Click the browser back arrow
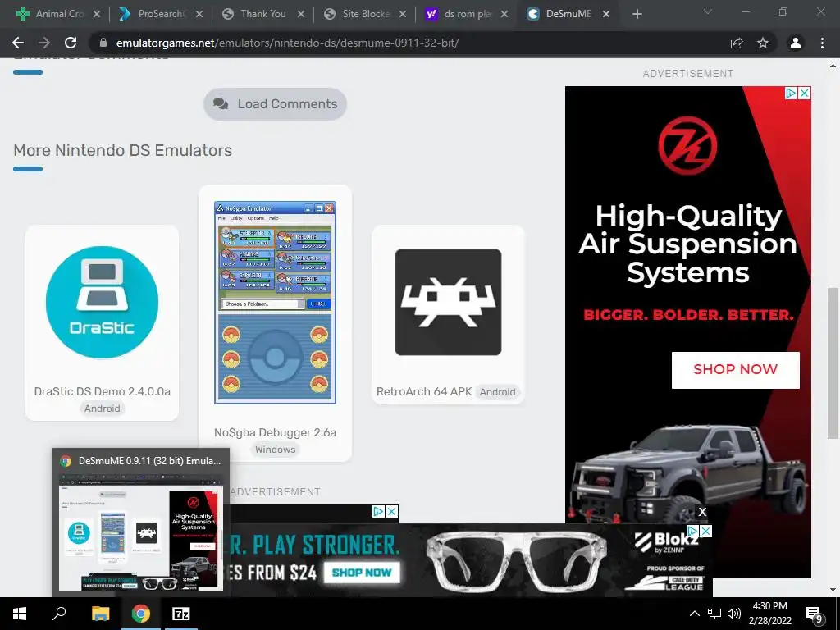 pos(18,43)
